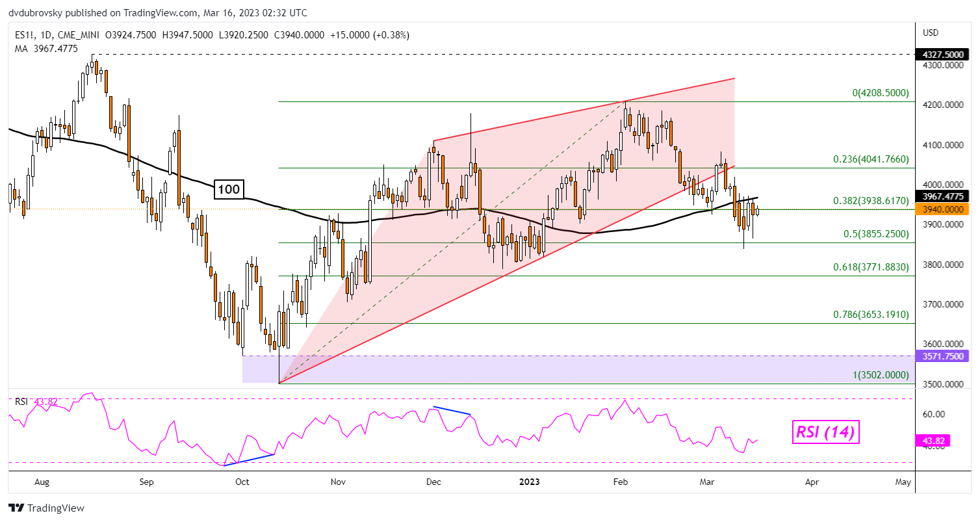Click the 2023 label on the time axis
980x522 pixels.
530,482
